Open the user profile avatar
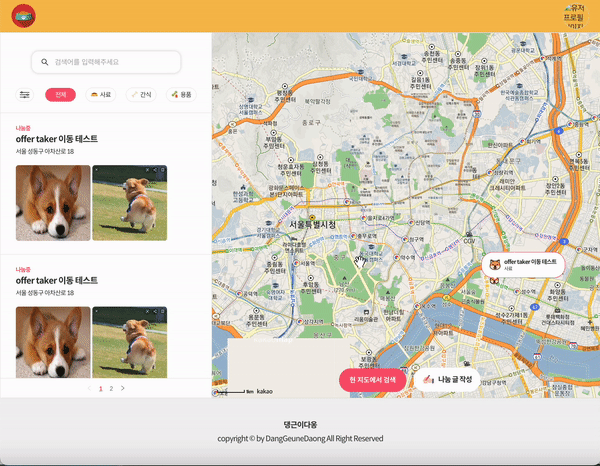600x466 pixels. pos(575,16)
